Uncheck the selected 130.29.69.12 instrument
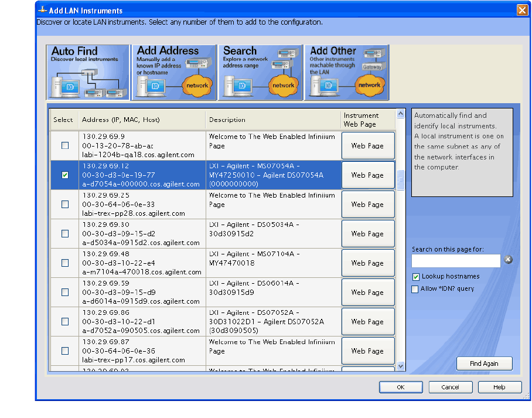 (65, 175)
